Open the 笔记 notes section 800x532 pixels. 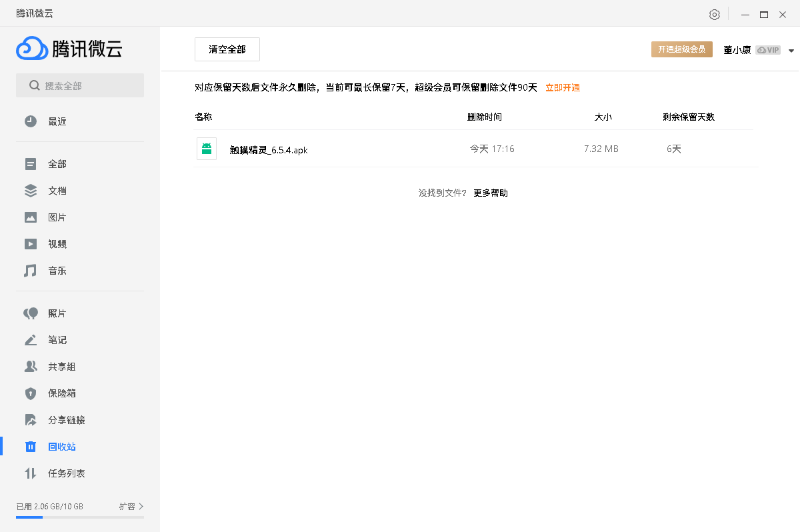57,339
